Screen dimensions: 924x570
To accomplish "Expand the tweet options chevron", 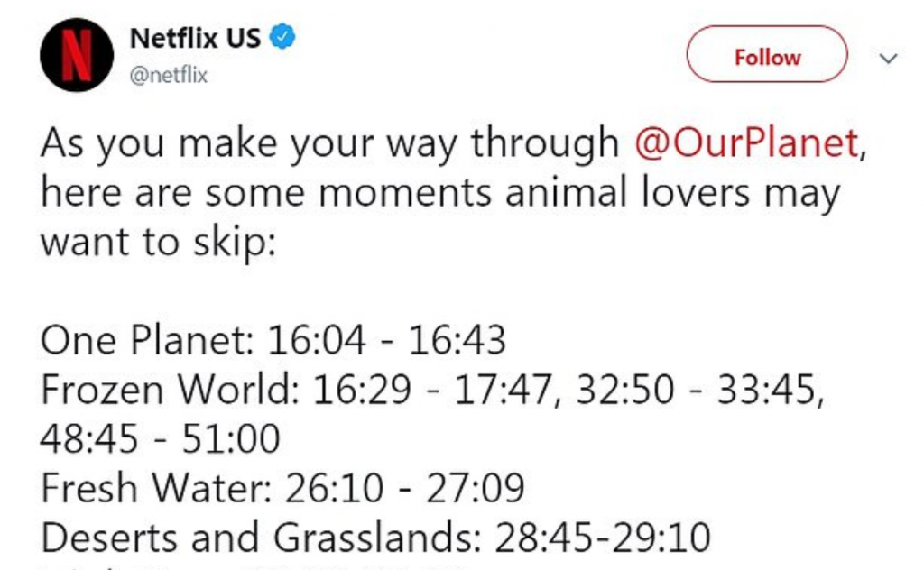I will (888, 59).
